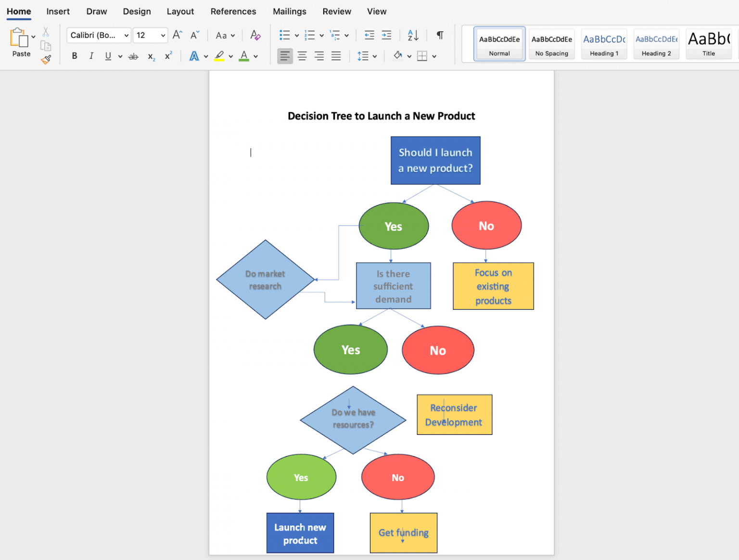
Task: Apply subscript formatting
Action: pyautogui.click(x=150, y=56)
